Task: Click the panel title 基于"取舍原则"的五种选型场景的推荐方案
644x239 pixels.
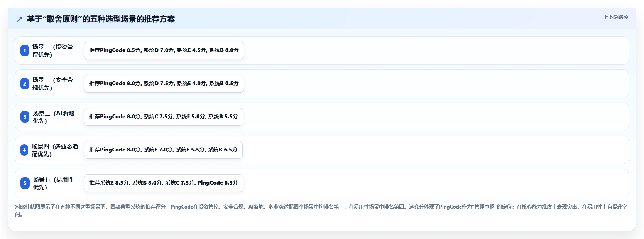Action: click(x=101, y=19)
